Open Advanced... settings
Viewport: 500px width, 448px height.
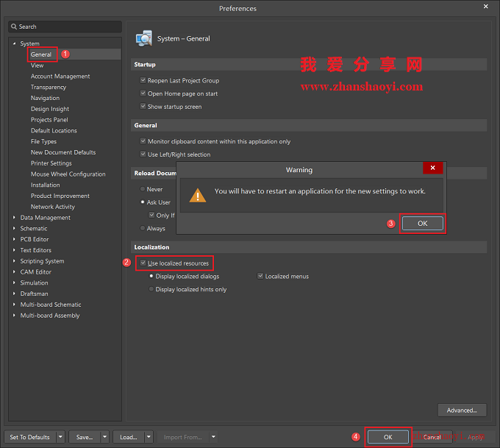462,410
